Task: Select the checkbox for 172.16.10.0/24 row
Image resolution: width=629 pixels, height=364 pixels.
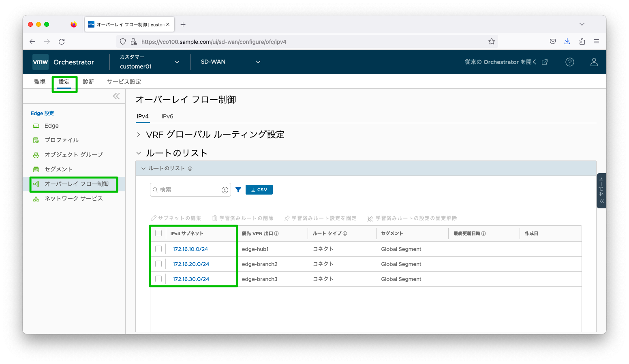Action: (158, 249)
